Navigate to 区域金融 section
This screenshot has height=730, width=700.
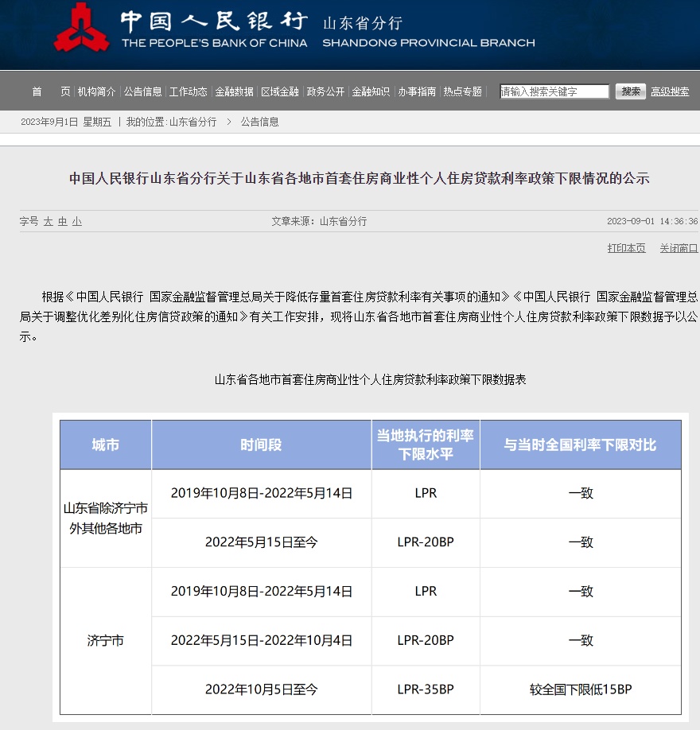click(280, 91)
